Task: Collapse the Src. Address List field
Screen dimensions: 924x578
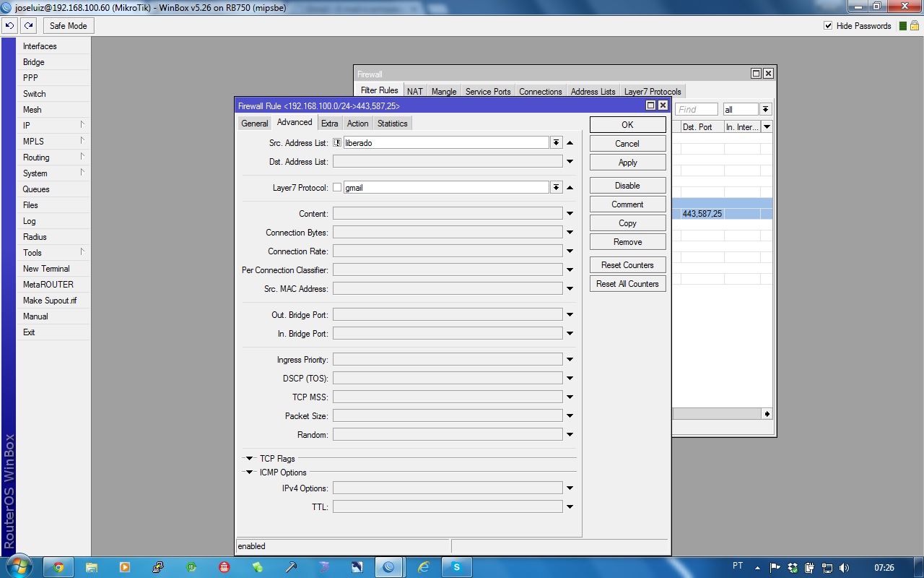Action: click(570, 143)
